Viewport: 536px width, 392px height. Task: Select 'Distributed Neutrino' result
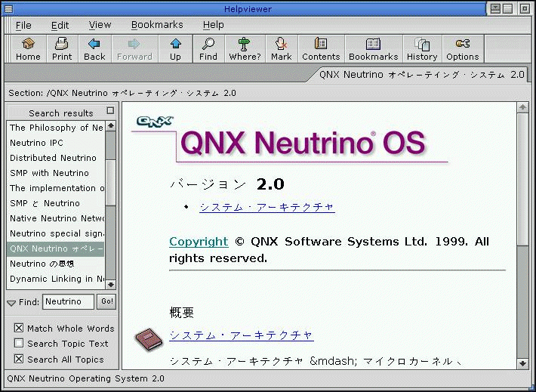click(56, 158)
